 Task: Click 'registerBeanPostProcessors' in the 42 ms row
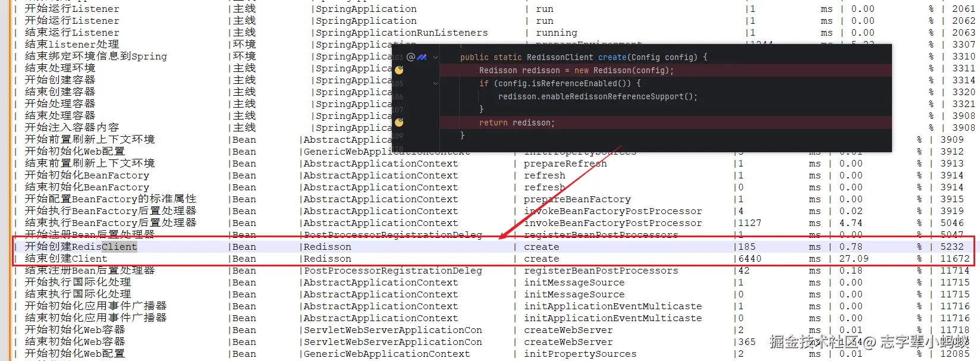click(601, 270)
